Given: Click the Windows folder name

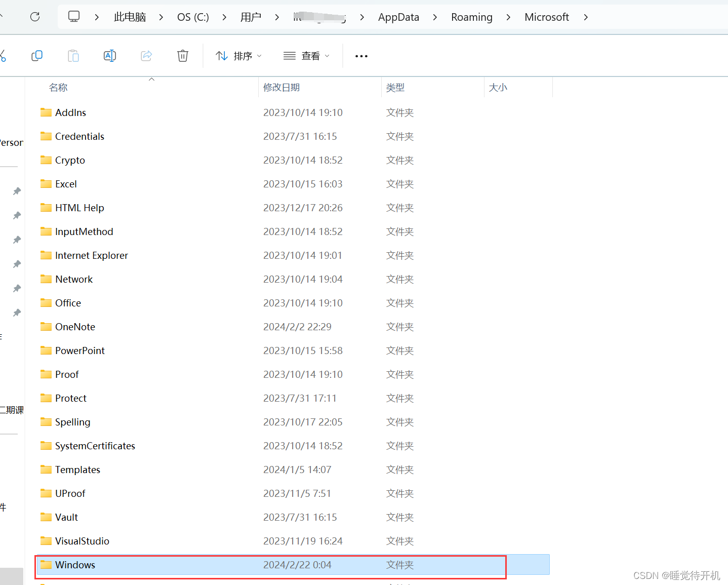Looking at the screenshot, I should (75, 565).
